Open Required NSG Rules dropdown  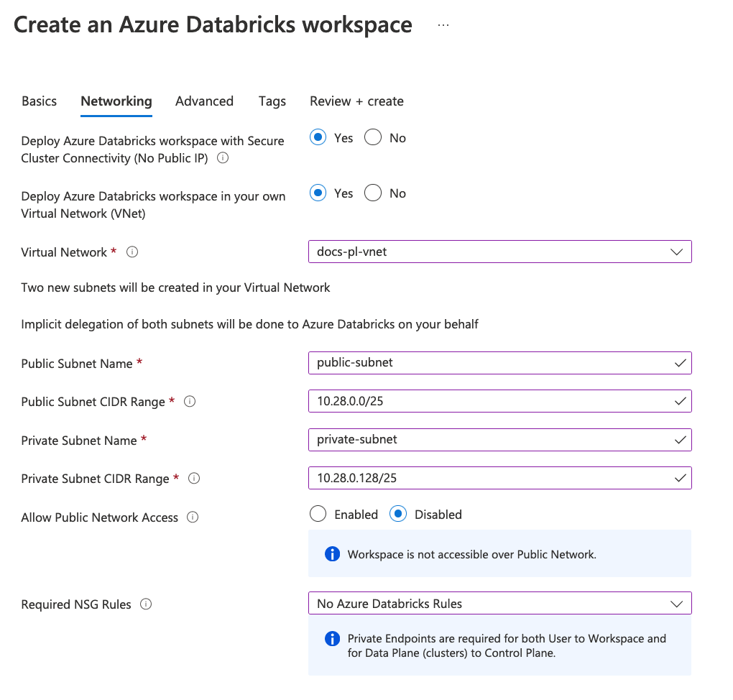pyautogui.click(x=499, y=603)
